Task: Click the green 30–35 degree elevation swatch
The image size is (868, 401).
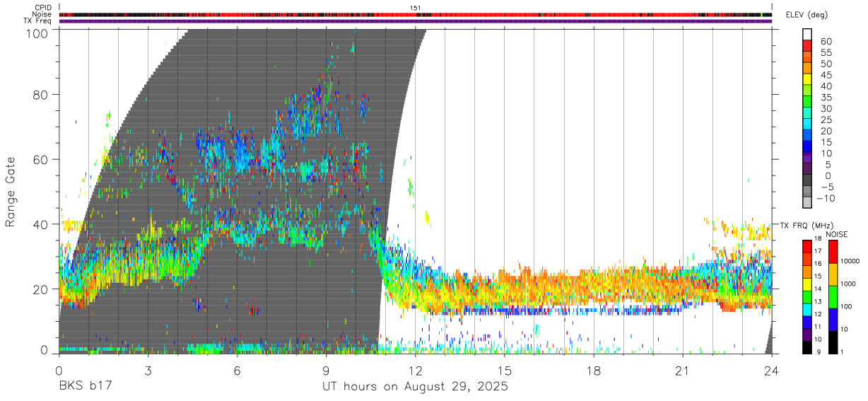Action: [807, 102]
